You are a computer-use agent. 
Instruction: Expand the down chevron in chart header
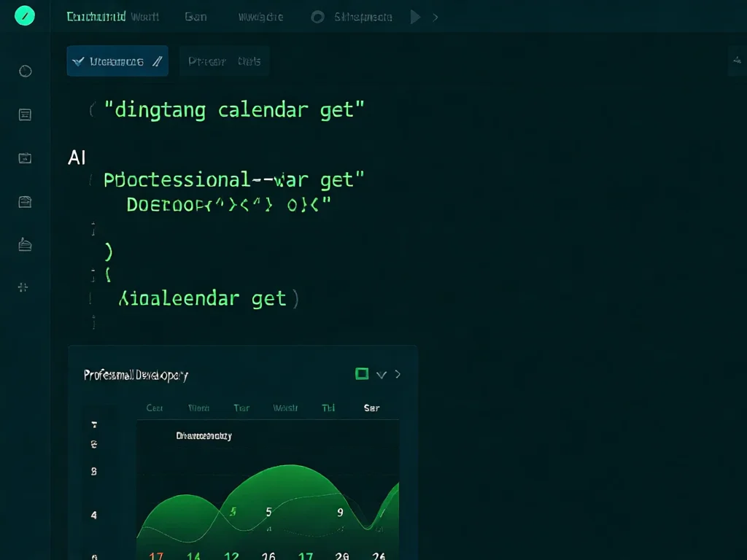[x=381, y=375]
